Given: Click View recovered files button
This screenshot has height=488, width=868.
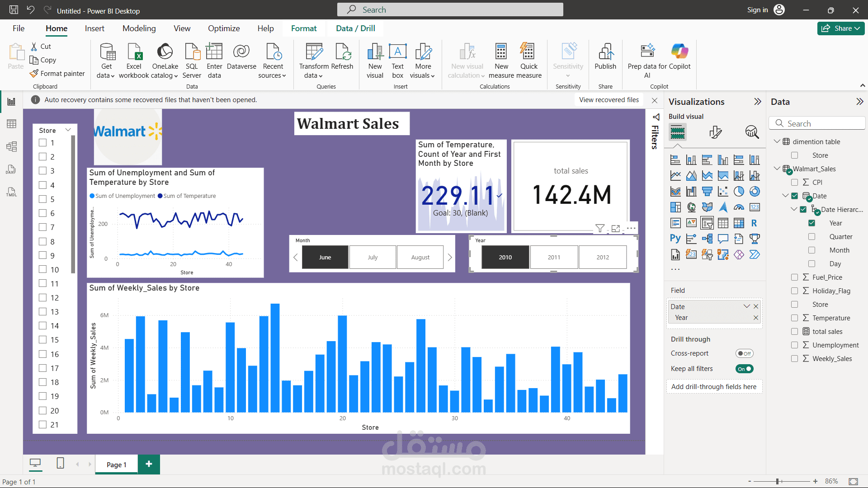Looking at the screenshot, I should coord(609,100).
